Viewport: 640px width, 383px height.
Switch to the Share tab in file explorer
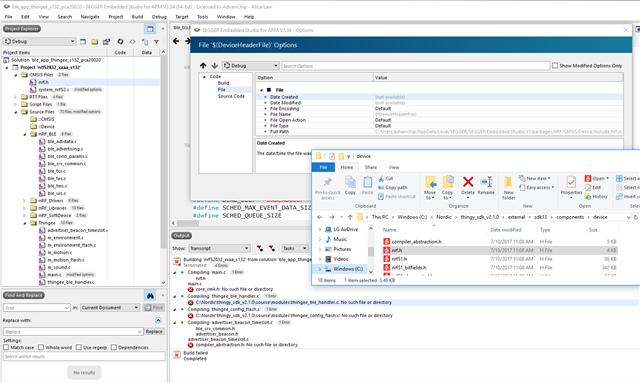pyautogui.click(x=371, y=167)
